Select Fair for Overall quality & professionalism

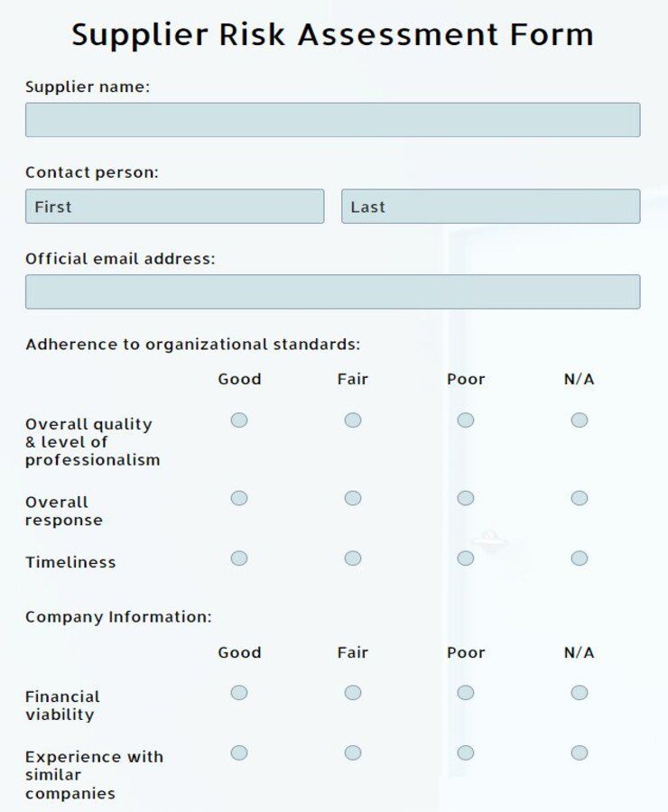click(352, 419)
